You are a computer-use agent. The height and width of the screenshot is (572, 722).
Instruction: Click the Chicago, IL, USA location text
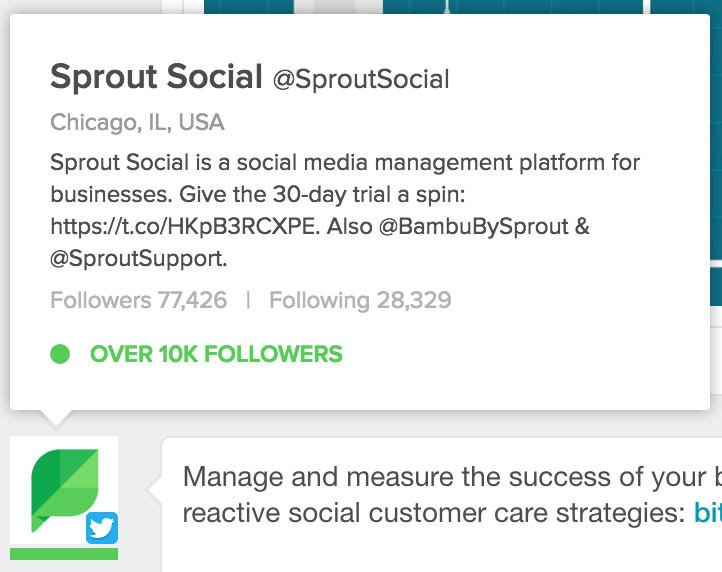click(x=137, y=123)
